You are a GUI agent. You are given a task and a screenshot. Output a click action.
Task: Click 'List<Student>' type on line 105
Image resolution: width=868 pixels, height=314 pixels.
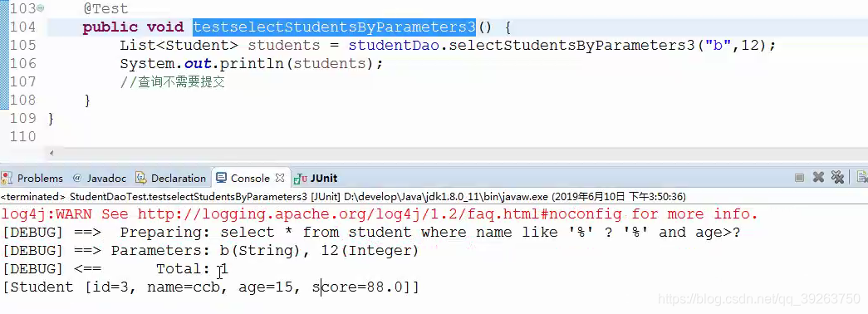[179, 46]
